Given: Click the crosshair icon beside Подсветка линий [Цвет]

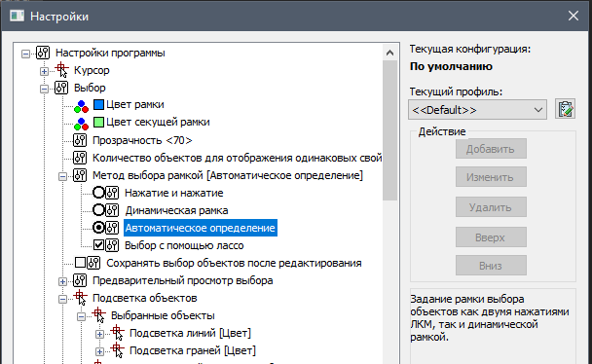Looking at the screenshot, I should 117,333.
